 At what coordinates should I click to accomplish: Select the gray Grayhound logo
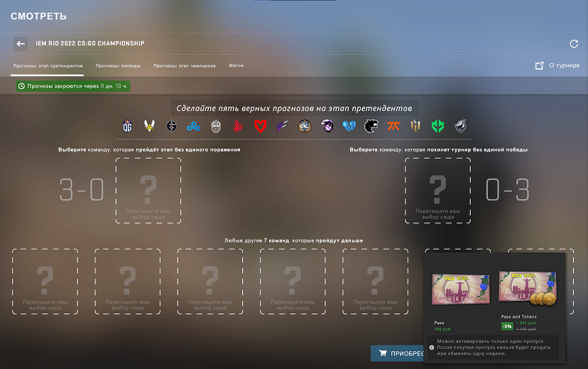pos(460,126)
